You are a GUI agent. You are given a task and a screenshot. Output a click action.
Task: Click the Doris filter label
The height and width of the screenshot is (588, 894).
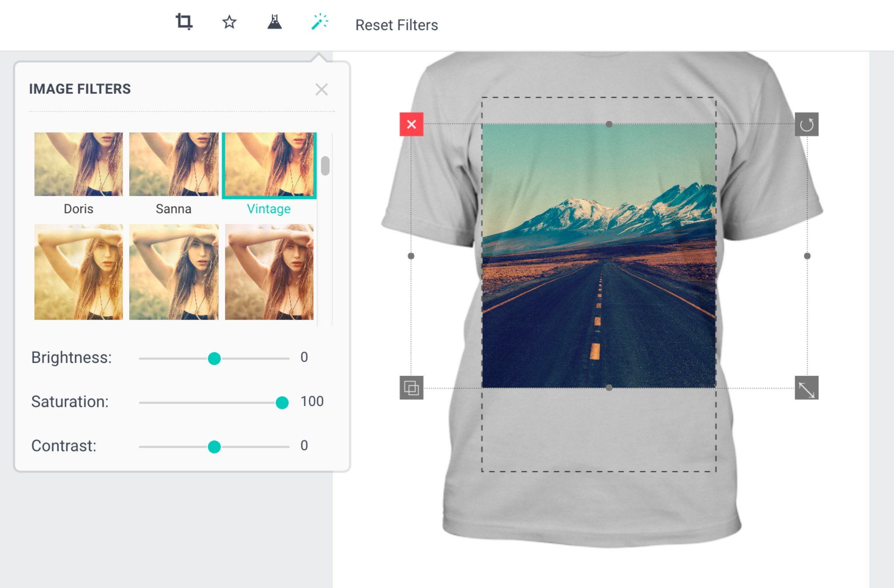point(79,209)
